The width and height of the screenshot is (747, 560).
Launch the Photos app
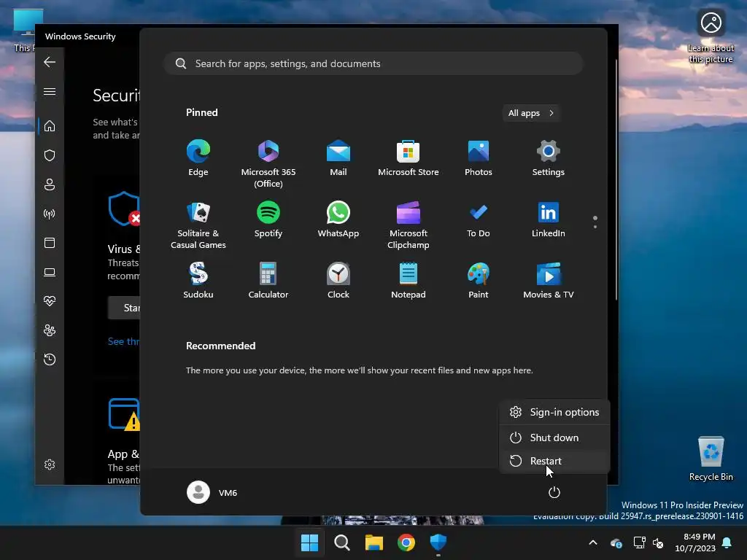(479, 158)
